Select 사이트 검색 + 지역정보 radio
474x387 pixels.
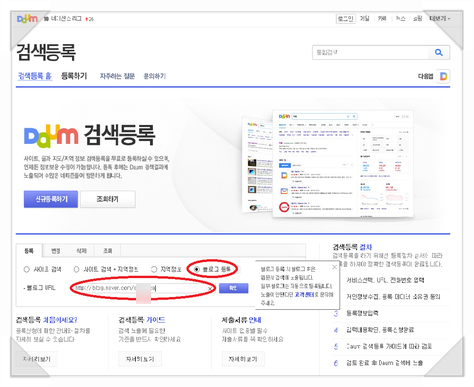click(x=76, y=269)
